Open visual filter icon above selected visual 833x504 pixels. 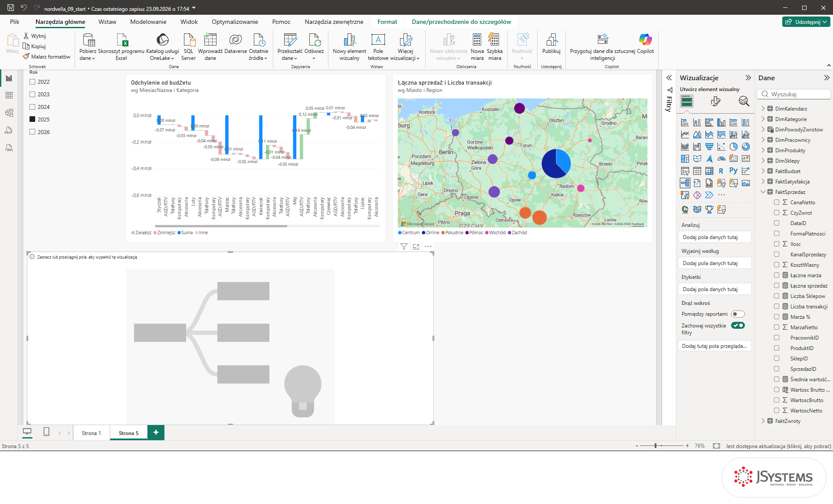point(404,246)
